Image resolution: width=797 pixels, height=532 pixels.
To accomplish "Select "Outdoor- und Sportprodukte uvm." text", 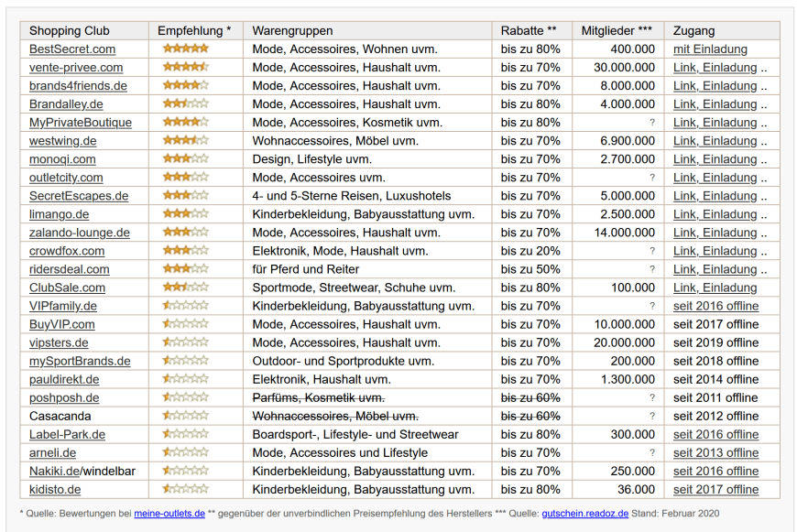I will pos(344,361).
